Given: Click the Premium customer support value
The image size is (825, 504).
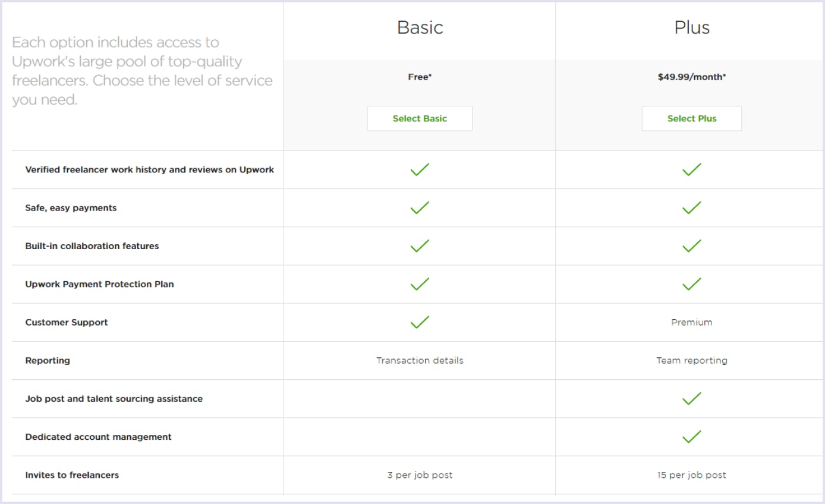Looking at the screenshot, I should point(692,322).
